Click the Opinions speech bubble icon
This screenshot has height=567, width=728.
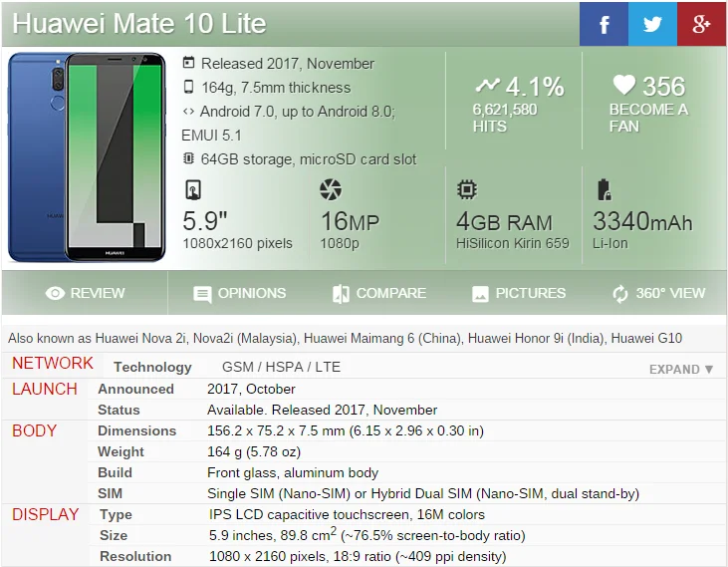point(202,294)
